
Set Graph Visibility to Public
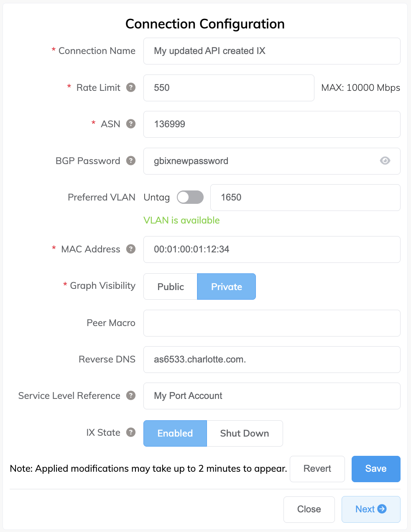point(171,287)
